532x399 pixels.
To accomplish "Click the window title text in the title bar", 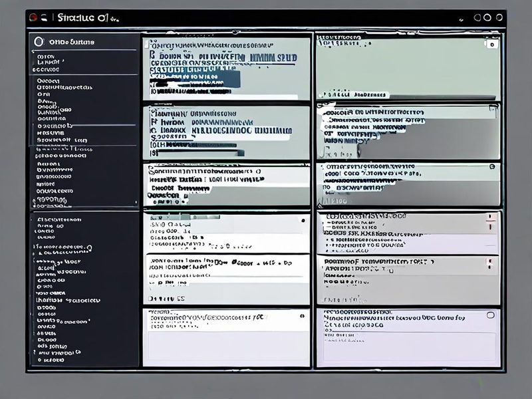I will [x=88, y=18].
